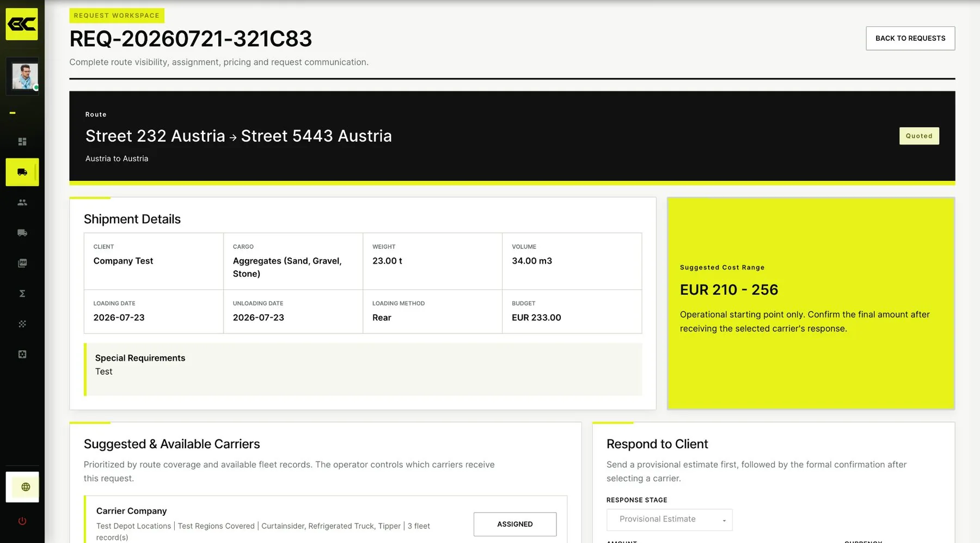Screen dimensions: 980x543
Task: Select the highlighted truck requests icon
Action: (x=22, y=172)
